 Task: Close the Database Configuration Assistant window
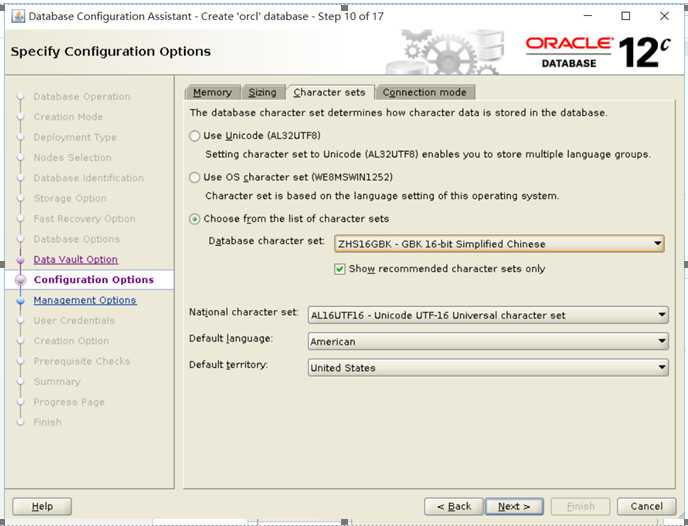[x=664, y=16]
